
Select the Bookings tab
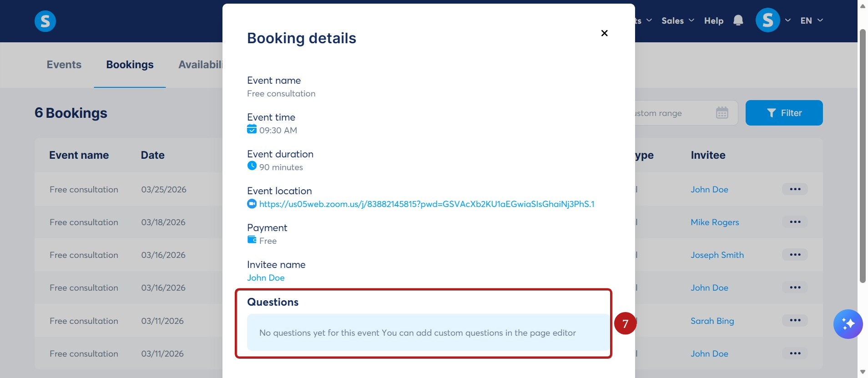(130, 65)
